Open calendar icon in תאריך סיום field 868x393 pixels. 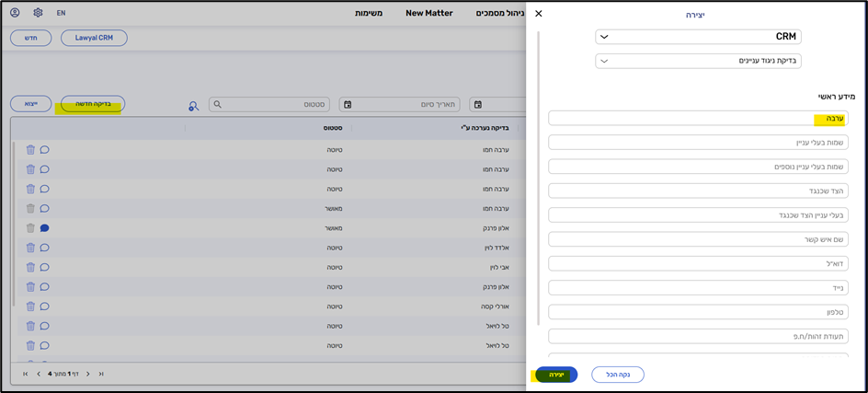pos(345,105)
